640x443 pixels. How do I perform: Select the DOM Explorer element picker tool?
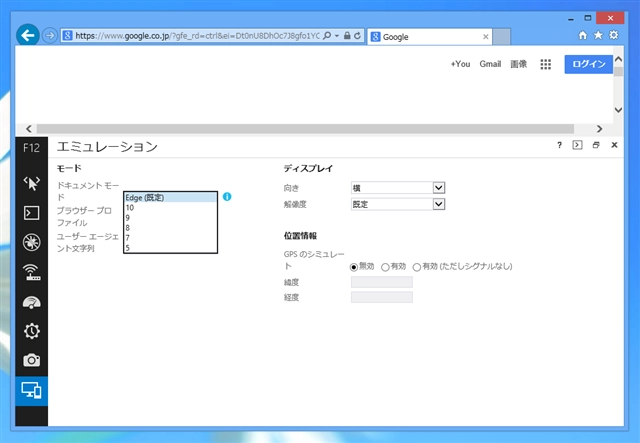(x=31, y=183)
